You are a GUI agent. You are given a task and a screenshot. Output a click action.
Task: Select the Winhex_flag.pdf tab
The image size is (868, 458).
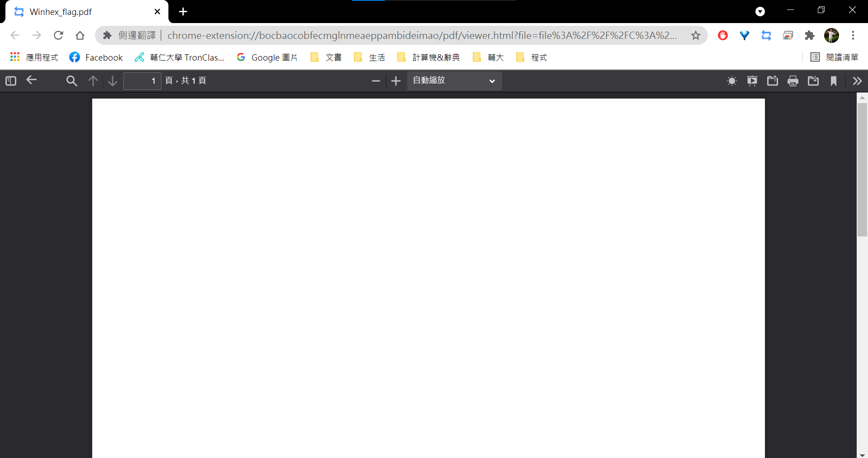tap(86, 12)
